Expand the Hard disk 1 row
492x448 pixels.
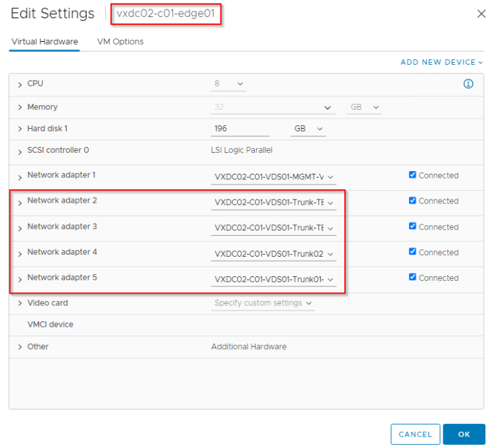point(20,129)
